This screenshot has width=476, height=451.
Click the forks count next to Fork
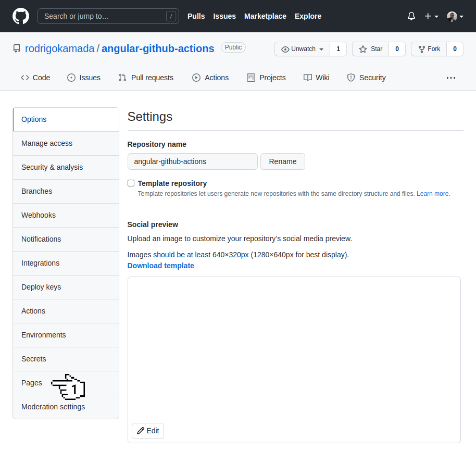click(455, 49)
